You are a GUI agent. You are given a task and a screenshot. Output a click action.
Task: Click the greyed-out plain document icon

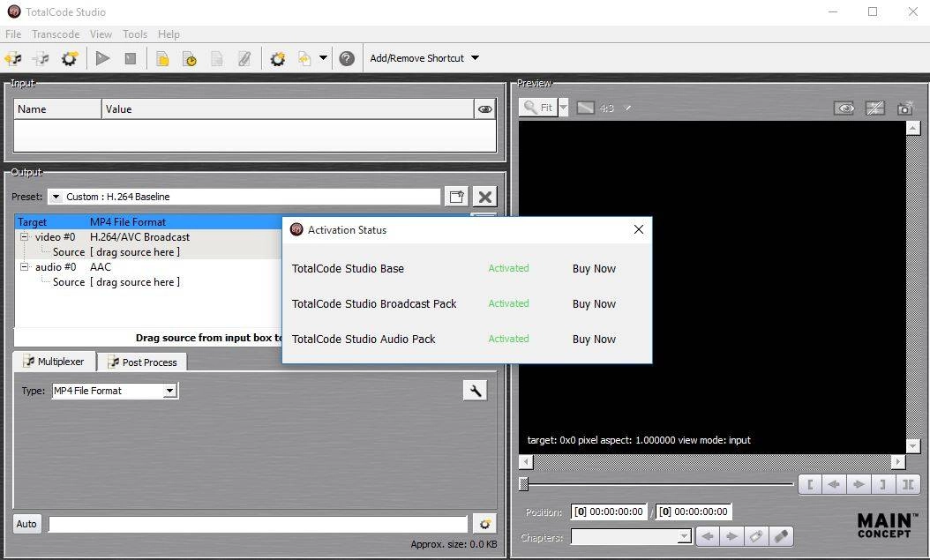pyautogui.click(x=217, y=59)
